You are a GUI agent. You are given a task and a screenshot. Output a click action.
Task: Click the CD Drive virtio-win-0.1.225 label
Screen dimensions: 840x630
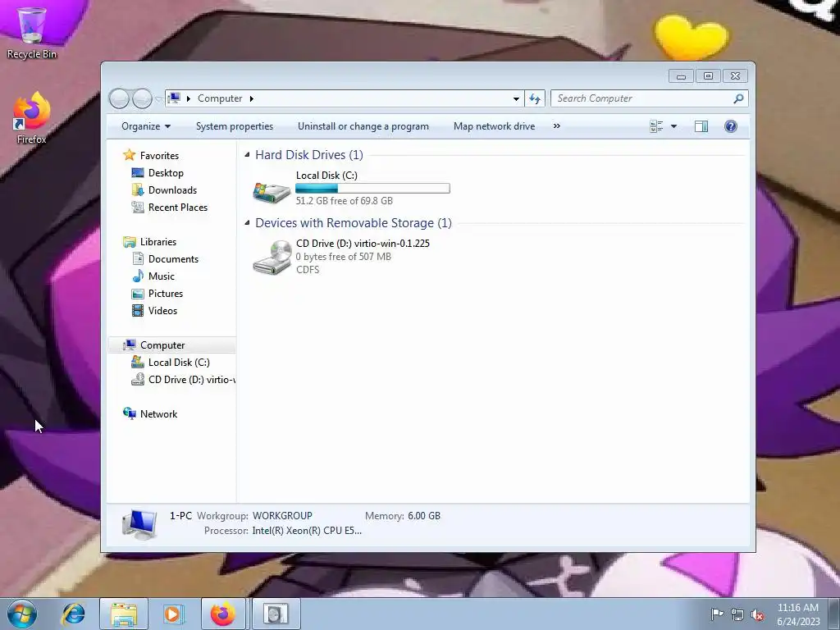tap(363, 243)
